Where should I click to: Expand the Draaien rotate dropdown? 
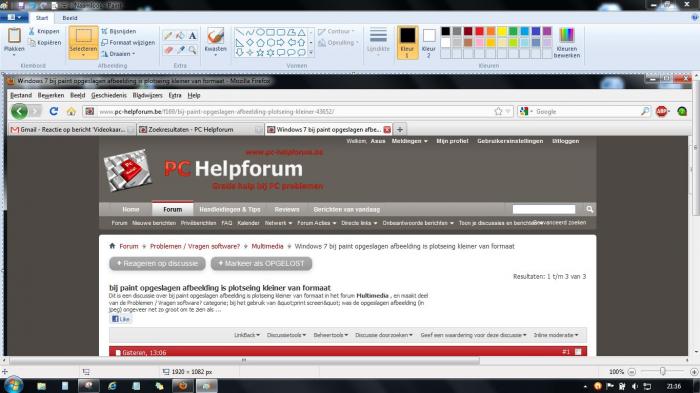click(x=118, y=54)
